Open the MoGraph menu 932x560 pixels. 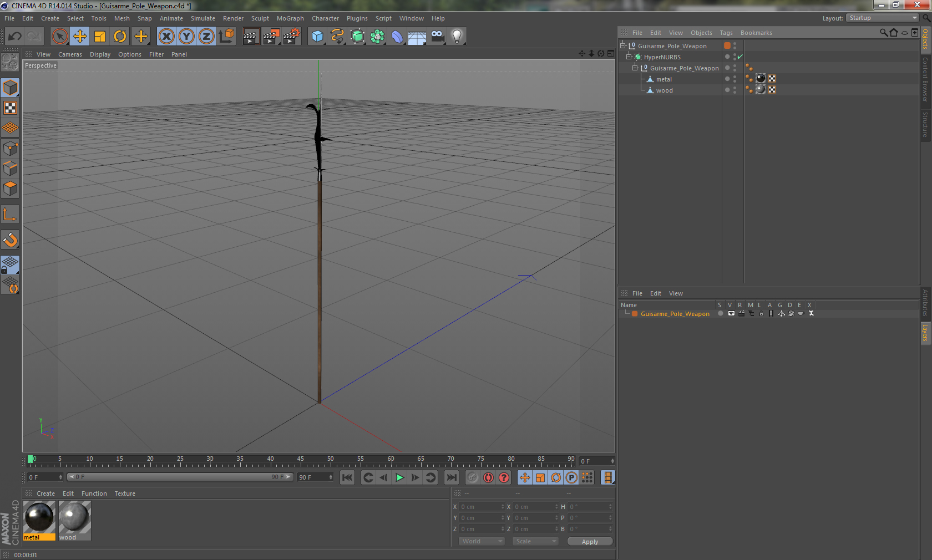(x=290, y=18)
